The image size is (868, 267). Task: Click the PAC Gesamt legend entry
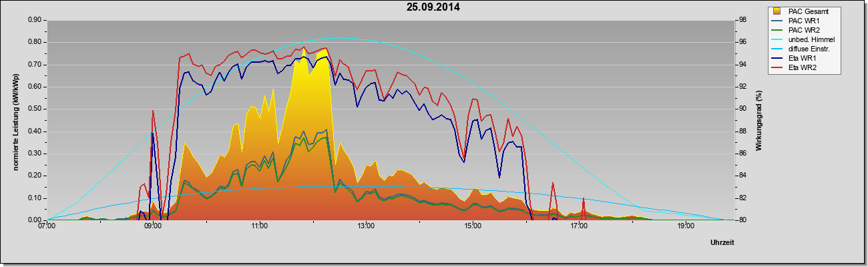click(x=804, y=11)
